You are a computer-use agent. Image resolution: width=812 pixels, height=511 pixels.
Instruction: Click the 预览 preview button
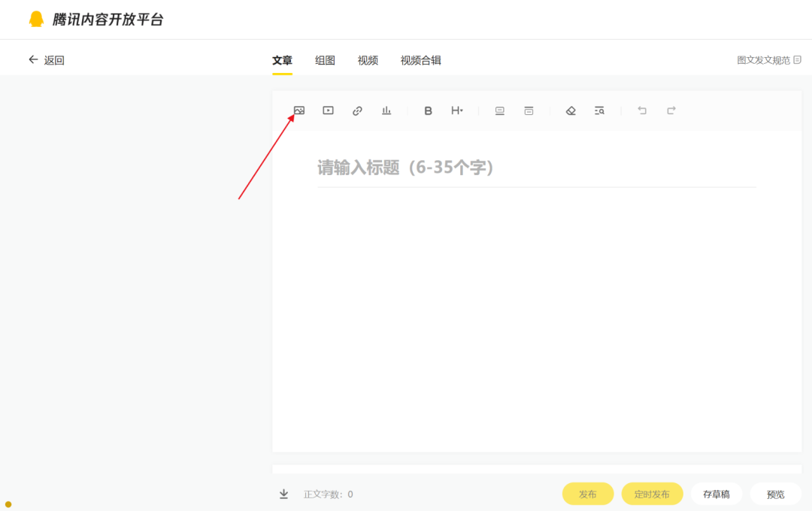775,494
